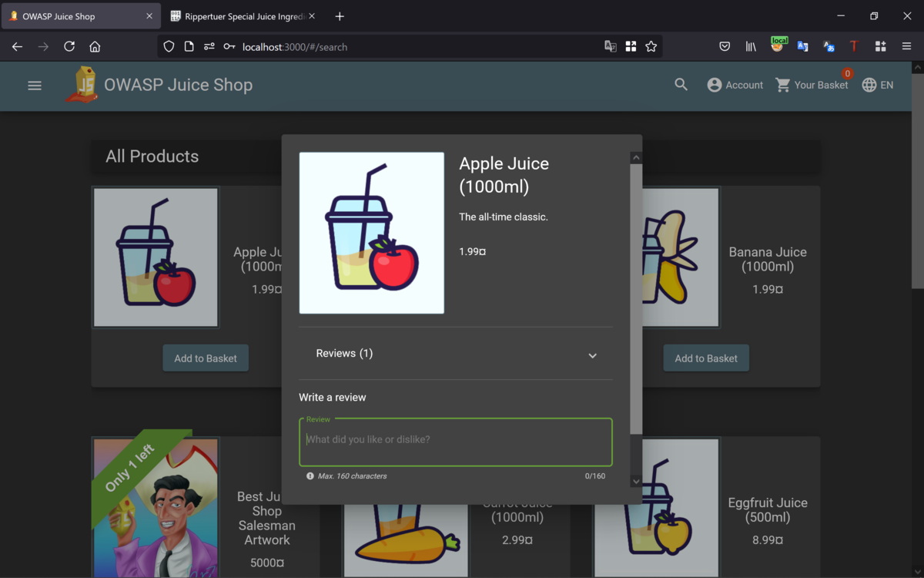Open Your Basket
The width and height of the screenshot is (924, 578).
(812, 85)
